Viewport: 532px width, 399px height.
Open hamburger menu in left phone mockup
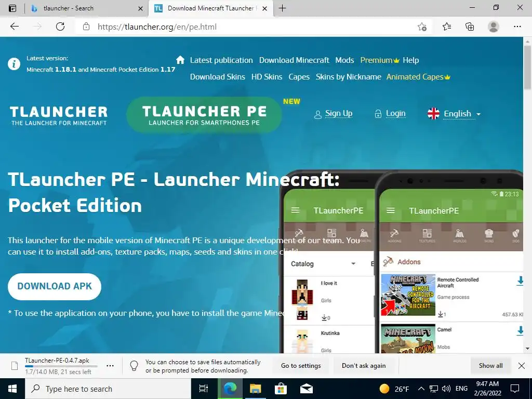pos(295,210)
